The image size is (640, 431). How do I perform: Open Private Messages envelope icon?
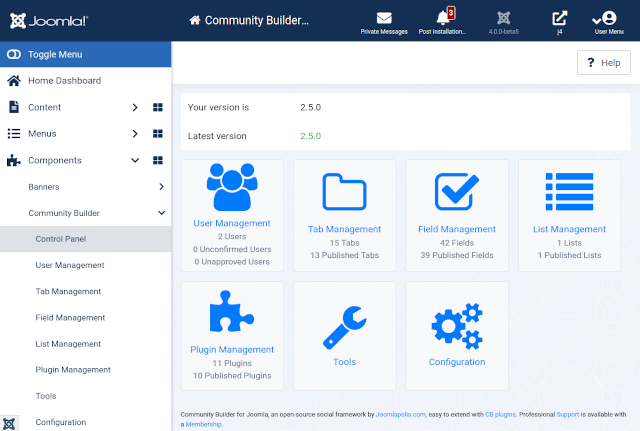384,18
